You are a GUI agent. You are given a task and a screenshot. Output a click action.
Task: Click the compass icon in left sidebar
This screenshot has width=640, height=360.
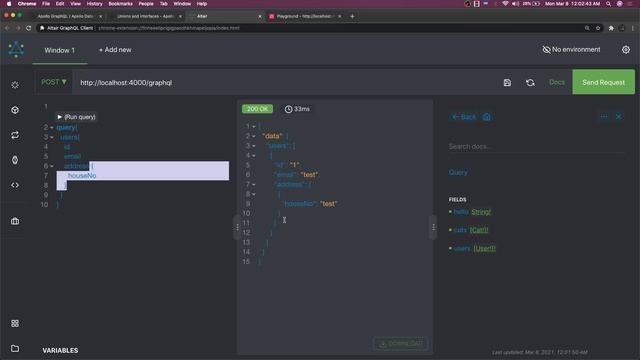click(x=15, y=160)
